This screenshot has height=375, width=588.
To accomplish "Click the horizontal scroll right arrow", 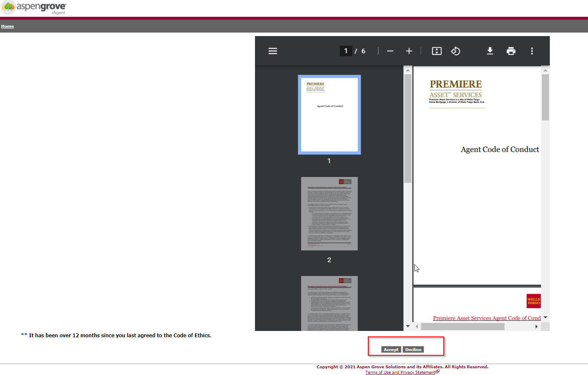I will click(x=536, y=326).
